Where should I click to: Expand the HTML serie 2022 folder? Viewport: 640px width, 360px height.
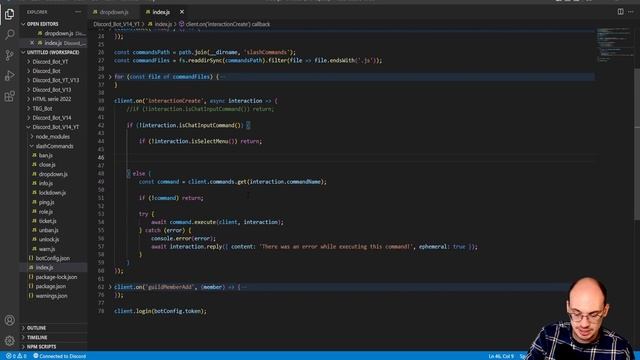coord(51,99)
